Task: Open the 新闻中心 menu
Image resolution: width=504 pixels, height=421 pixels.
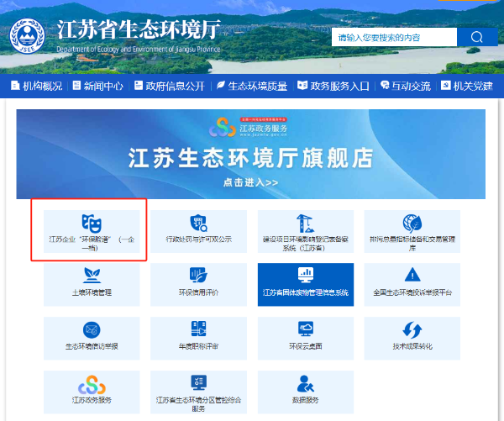Action: pyautogui.click(x=103, y=86)
